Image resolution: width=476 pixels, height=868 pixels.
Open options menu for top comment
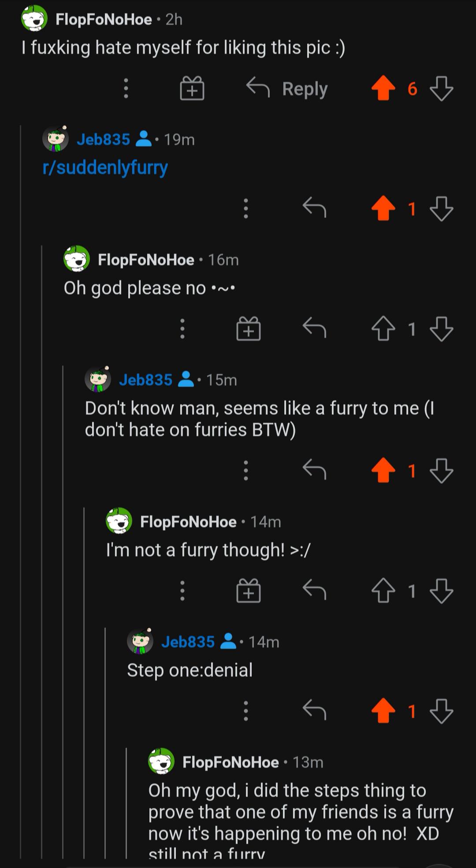click(126, 89)
